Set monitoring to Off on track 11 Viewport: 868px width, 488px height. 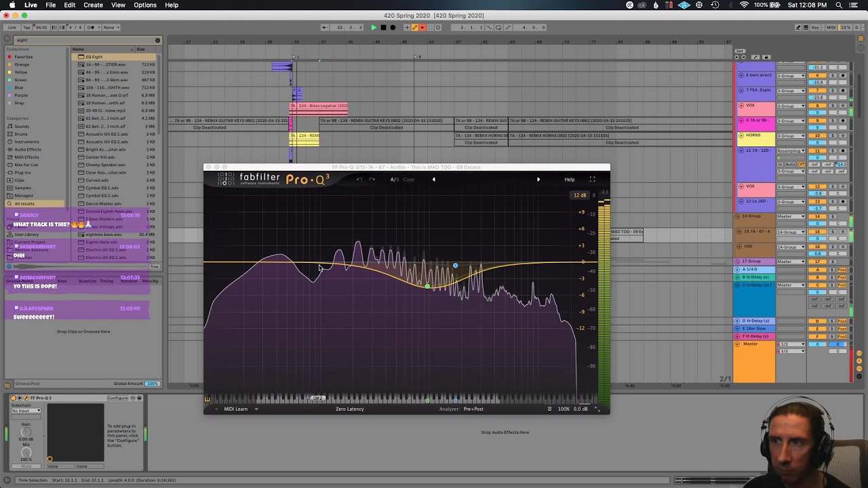tap(802, 165)
